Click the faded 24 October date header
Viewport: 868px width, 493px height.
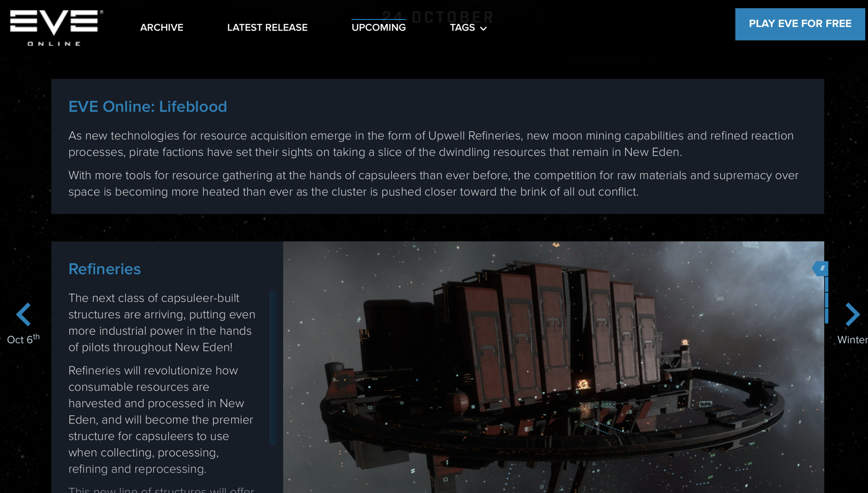[x=437, y=16]
